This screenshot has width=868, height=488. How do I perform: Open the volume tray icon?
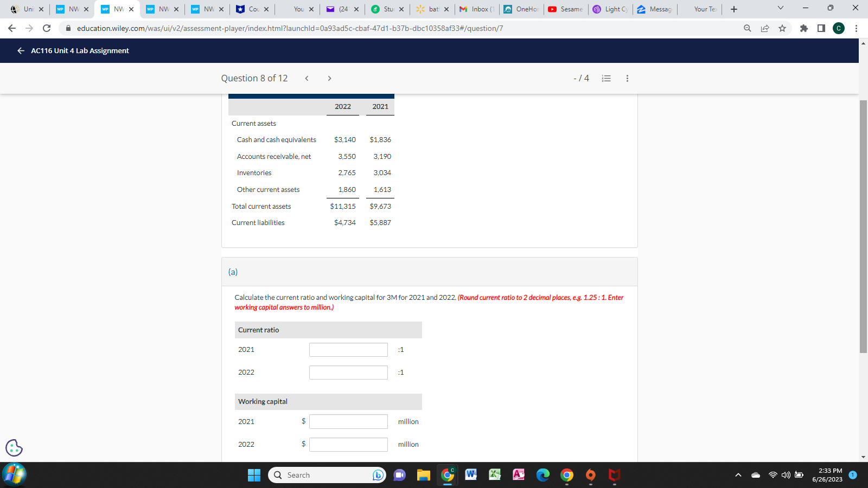786,475
